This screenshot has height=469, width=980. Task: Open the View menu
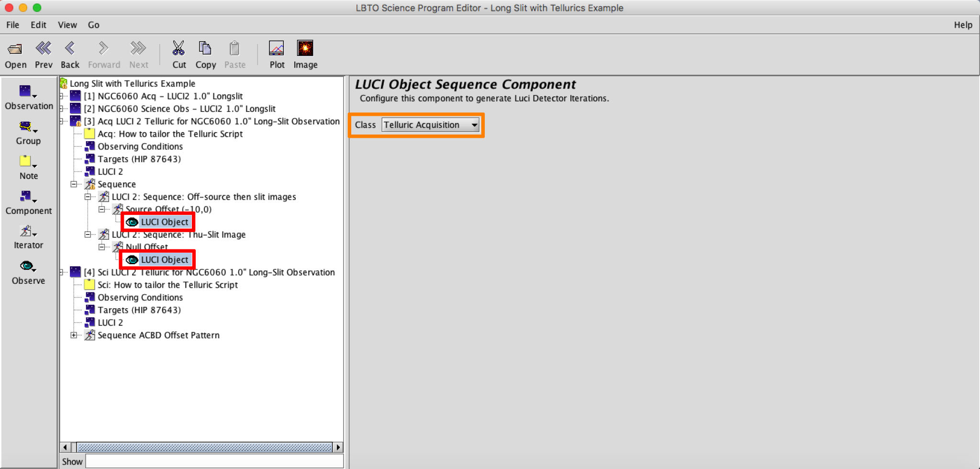pyautogui.click(x=67, y=25)
